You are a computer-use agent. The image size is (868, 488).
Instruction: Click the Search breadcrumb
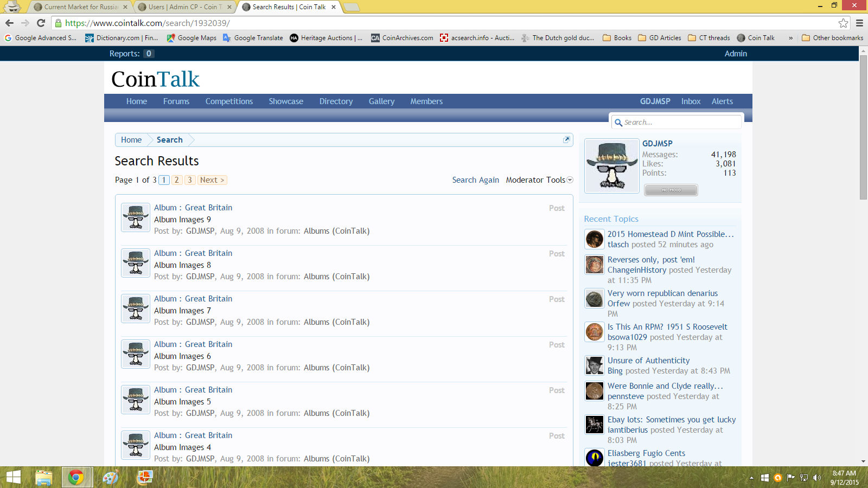pyautogui.click(x=169, y=140)
